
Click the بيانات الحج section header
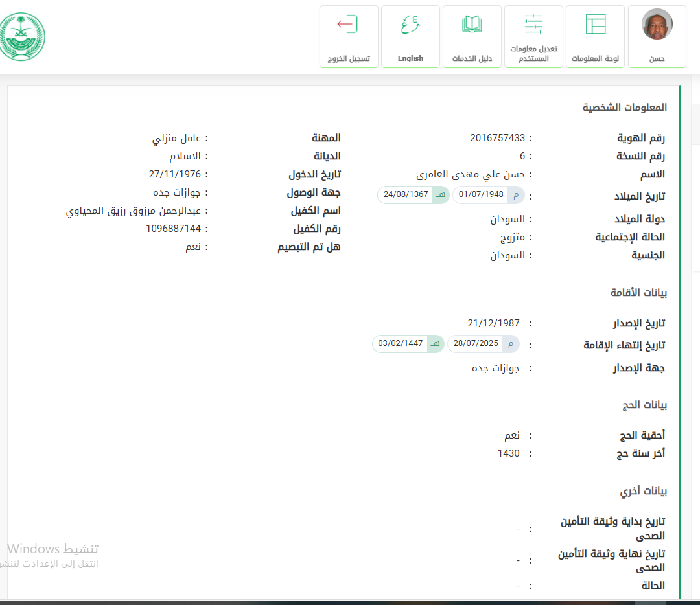[x=644, y=405]
